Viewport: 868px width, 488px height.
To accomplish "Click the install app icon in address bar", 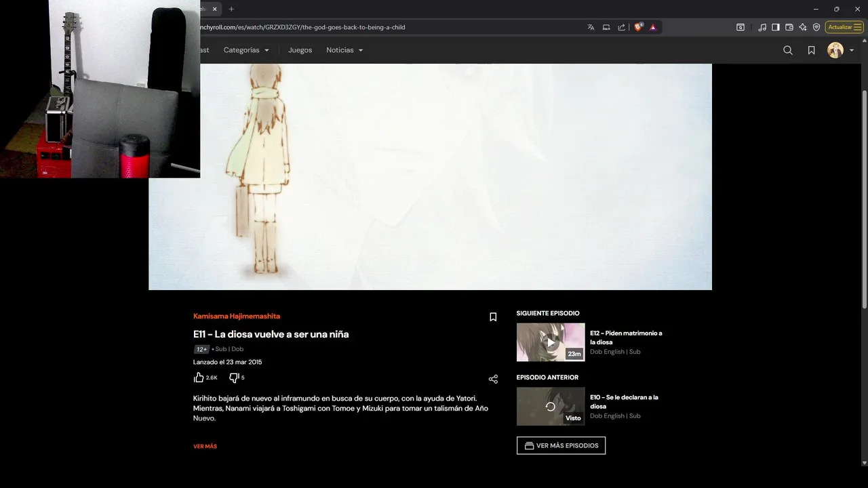I will point(606,27).
